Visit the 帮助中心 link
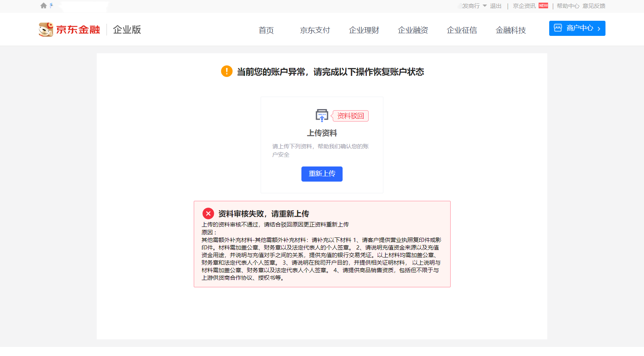 click(x=568, y=6)
